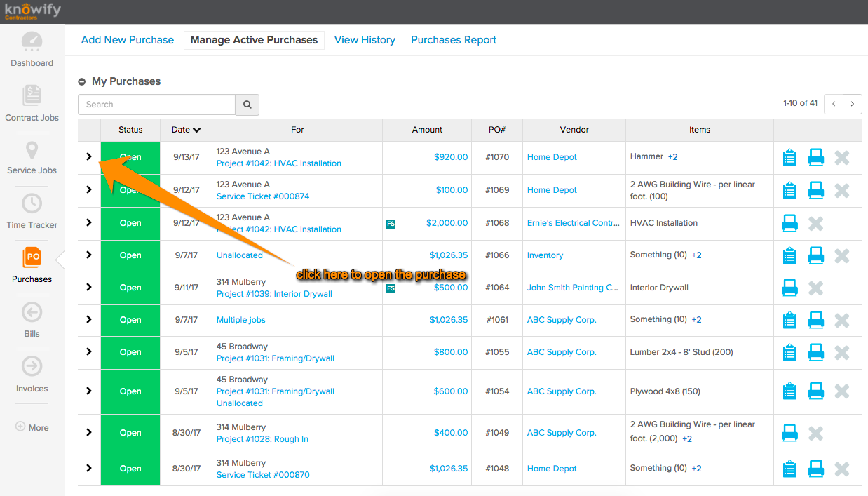Select Manage Active Purchases tab

tap(254, 40)
